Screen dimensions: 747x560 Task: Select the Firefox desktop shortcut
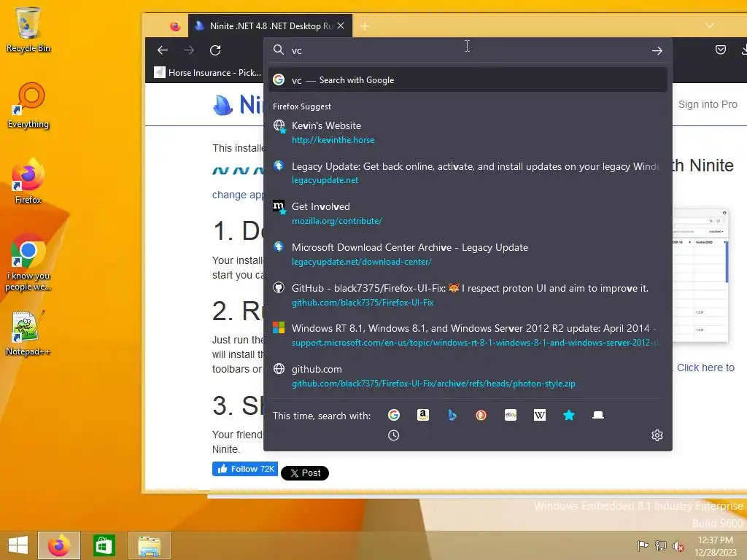[28, 181]
